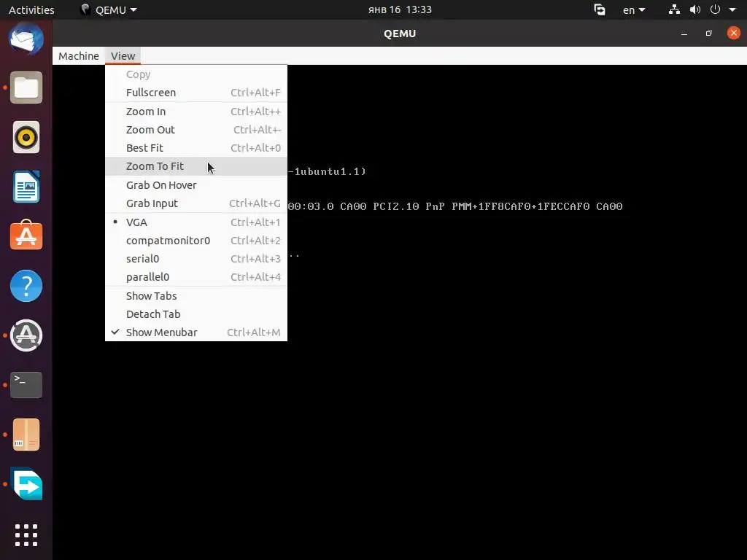Open Activities overview

(31, 9)
